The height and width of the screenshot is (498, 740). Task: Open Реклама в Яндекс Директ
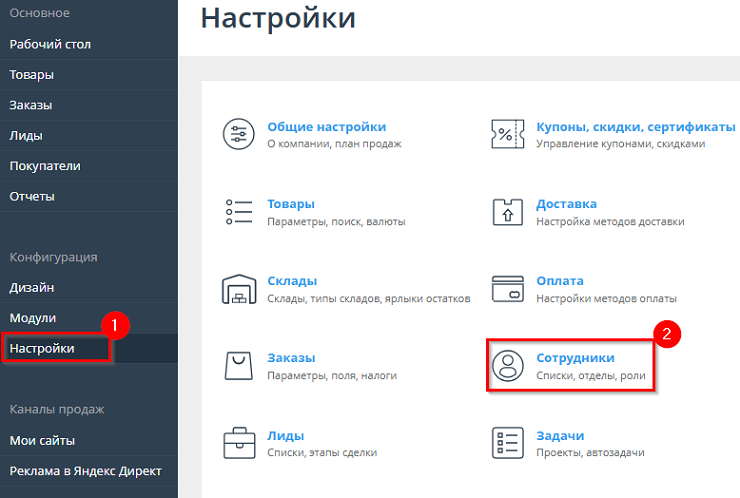point(85,471)
